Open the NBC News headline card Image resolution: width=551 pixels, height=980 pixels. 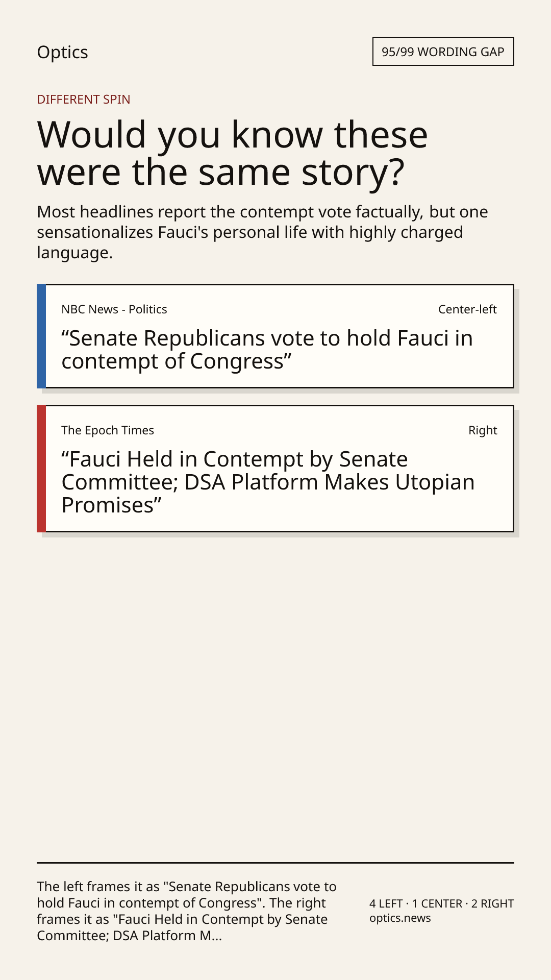coord(275,336)
